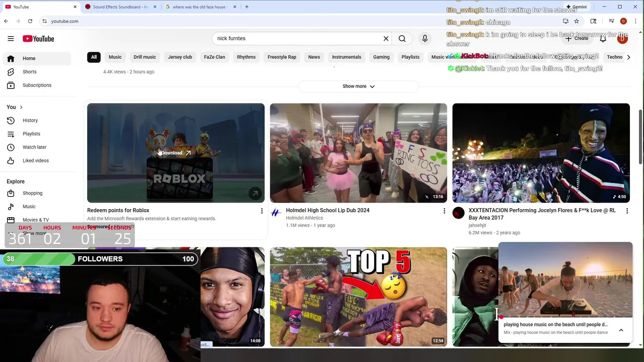The height and width of the screenshot is (362, 644).
Task: Click the Download link on the Roblox ad
Action: tap(176, 153)
